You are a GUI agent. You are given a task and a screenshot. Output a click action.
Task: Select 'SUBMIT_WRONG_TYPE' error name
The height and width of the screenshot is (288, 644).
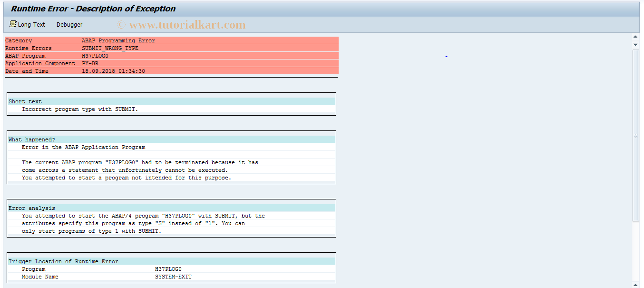[110, 48]
